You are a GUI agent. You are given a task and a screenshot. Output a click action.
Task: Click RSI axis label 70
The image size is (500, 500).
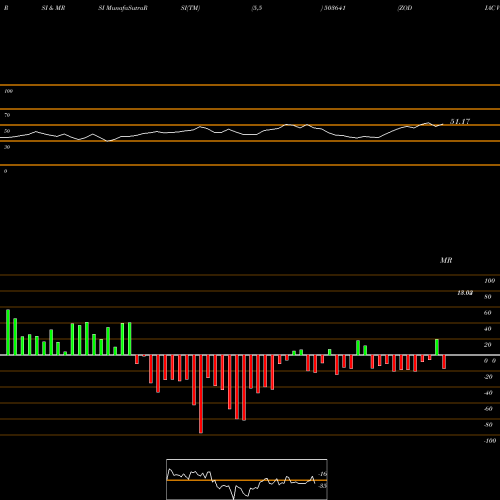tap(7, 115)
